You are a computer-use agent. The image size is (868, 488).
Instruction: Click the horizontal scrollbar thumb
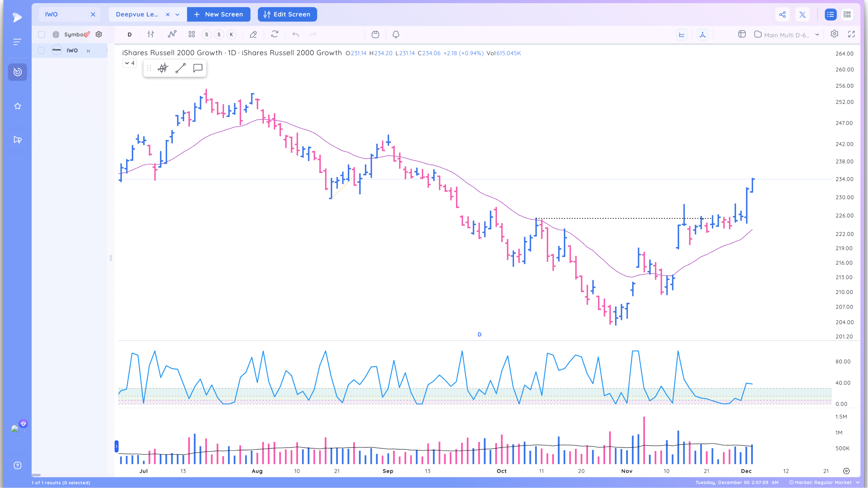36,475
